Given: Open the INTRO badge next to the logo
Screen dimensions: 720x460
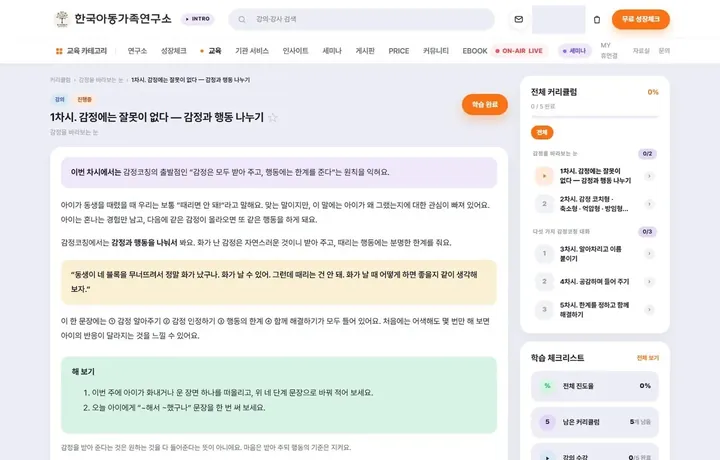Looking at the screenshot, I should click(x=197, y=19).
